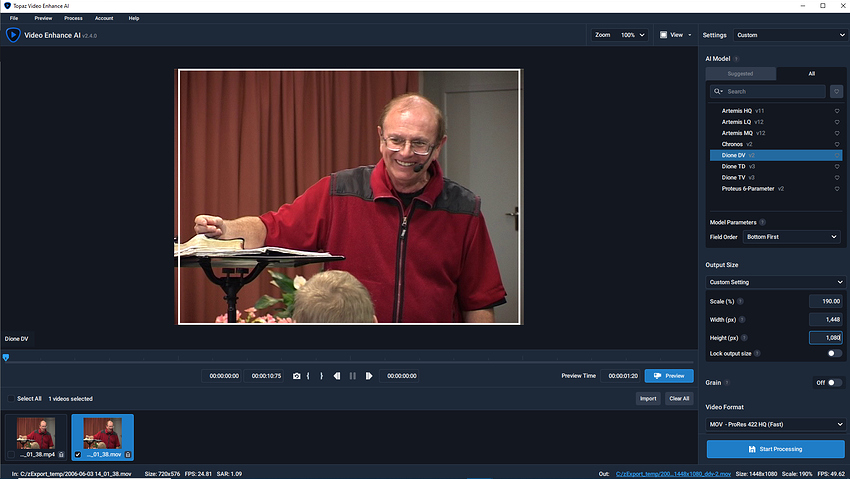
Task: Step forward one frame
Action: (369, 376)
